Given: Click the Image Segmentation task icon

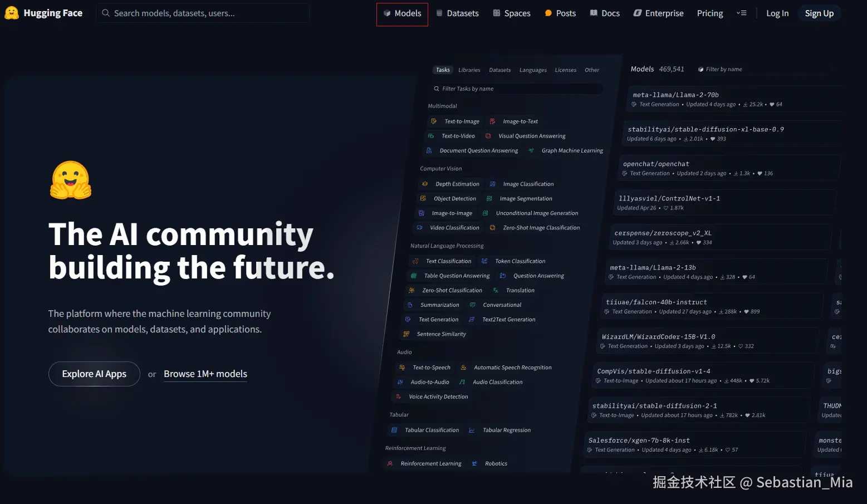Looking at the screenshot, I should pos(489,198).
